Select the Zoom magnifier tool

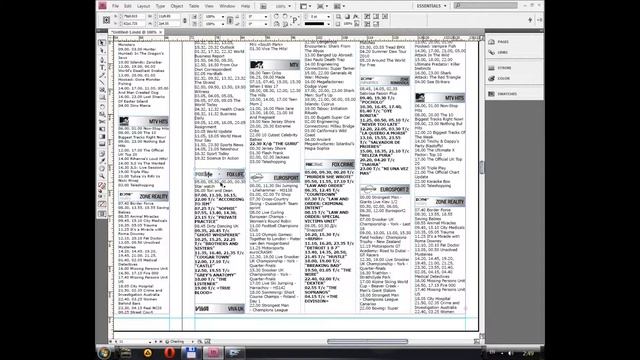[102, 176]
